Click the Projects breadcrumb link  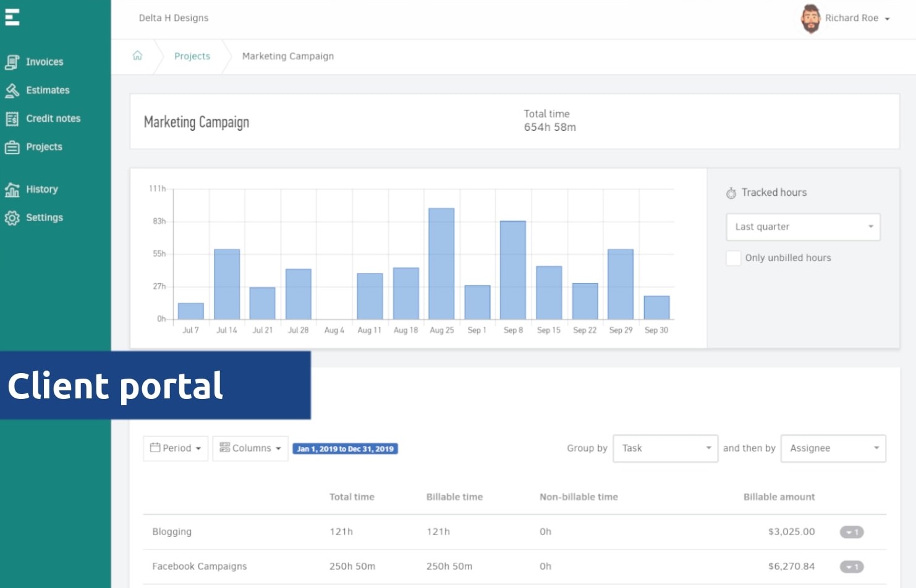[x=192, y=56]
